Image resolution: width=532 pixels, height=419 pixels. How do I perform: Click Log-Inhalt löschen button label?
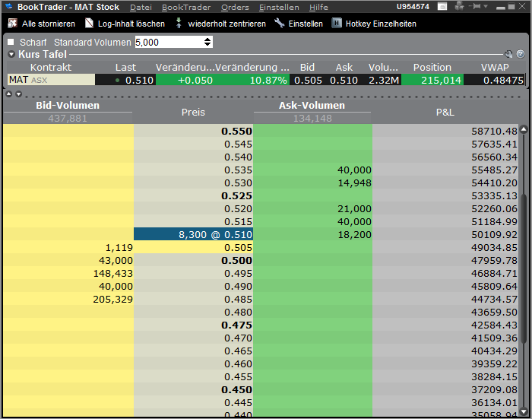(x=131, y=24)
